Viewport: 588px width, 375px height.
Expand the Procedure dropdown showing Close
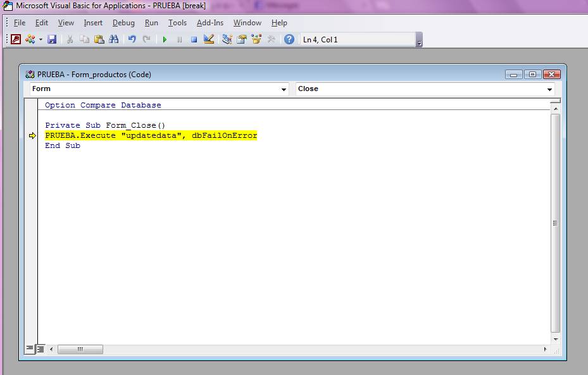tap(549, 89)
